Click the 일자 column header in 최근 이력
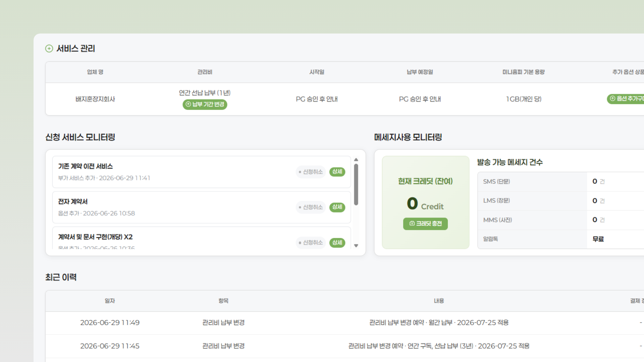Viewport: 644px width, 362px height. tap(110, 301)
